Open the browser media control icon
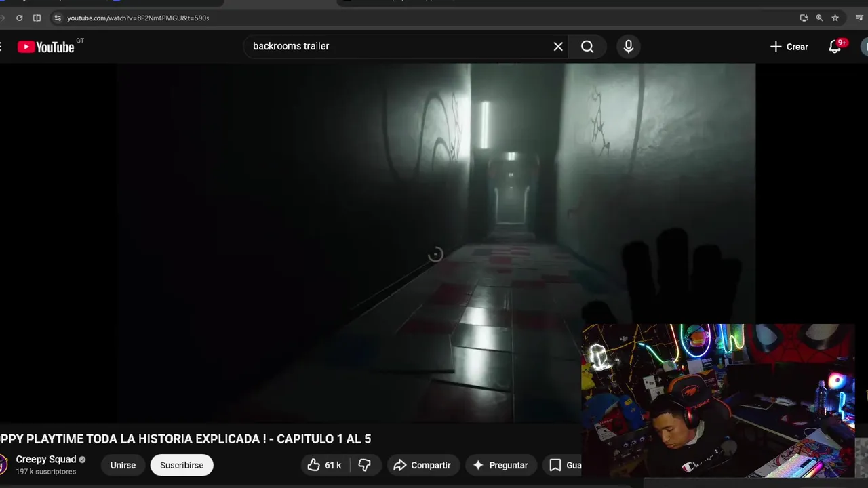The width and height of the screenshot is (868, 488). coord(859,18)
